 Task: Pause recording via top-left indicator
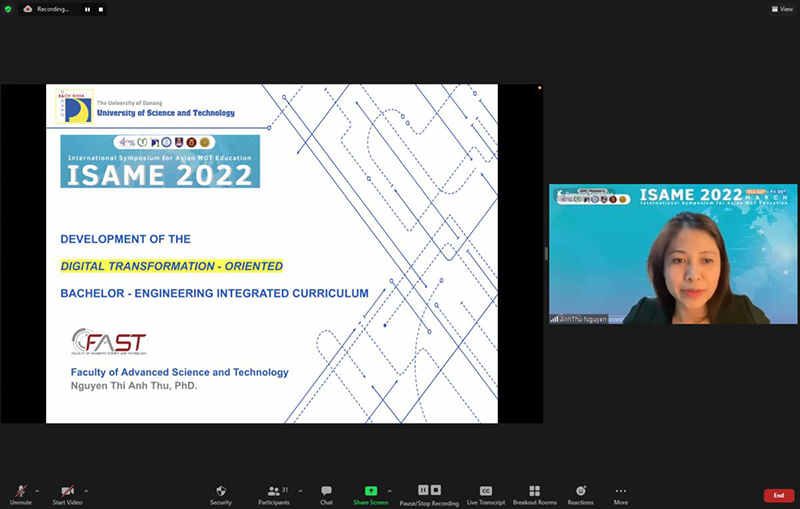[87, 9]
